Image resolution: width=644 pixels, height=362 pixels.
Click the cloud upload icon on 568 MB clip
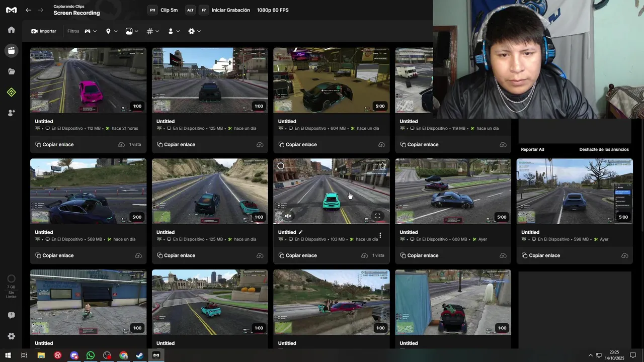[138, 255]
